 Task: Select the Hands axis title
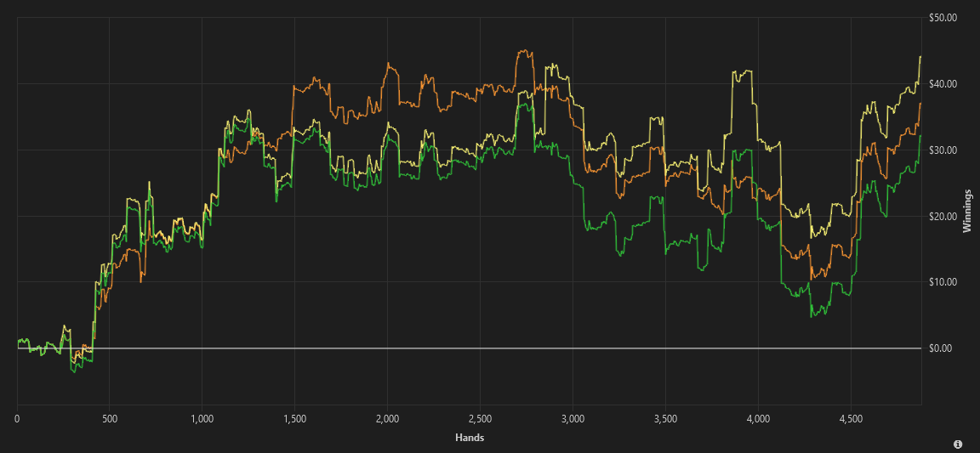point(470,438)
